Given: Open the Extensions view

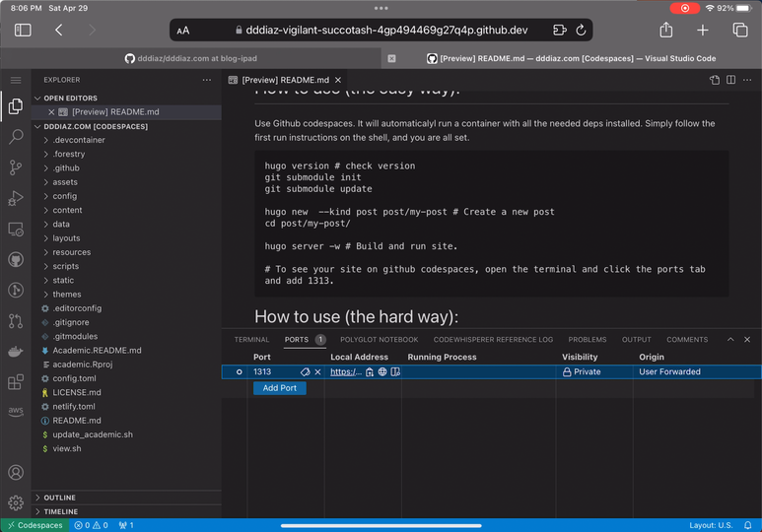Looking at the screenshot, I should [16, 381].
